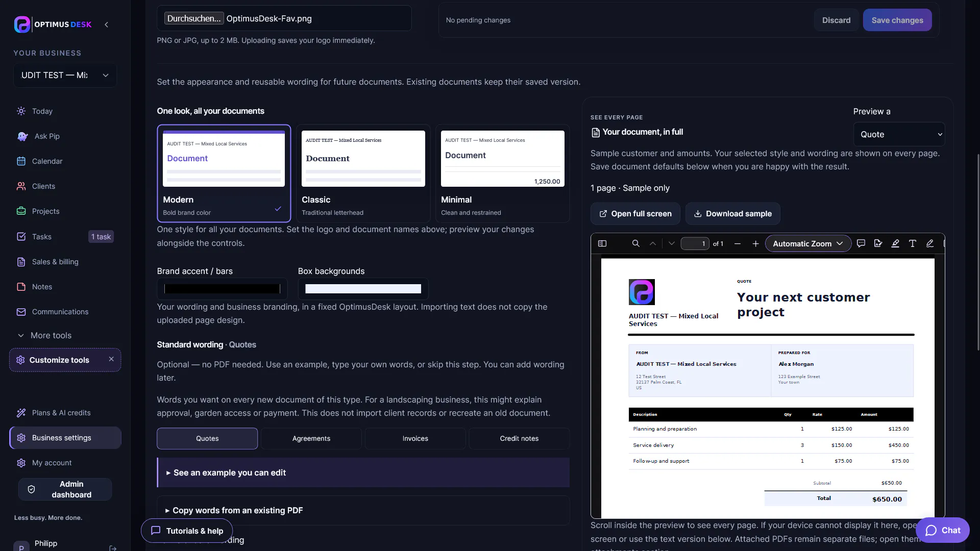The width and height of the screenshot is (980, 551).
Task: Open the Today page sun icon
Action: coord(21,111)
